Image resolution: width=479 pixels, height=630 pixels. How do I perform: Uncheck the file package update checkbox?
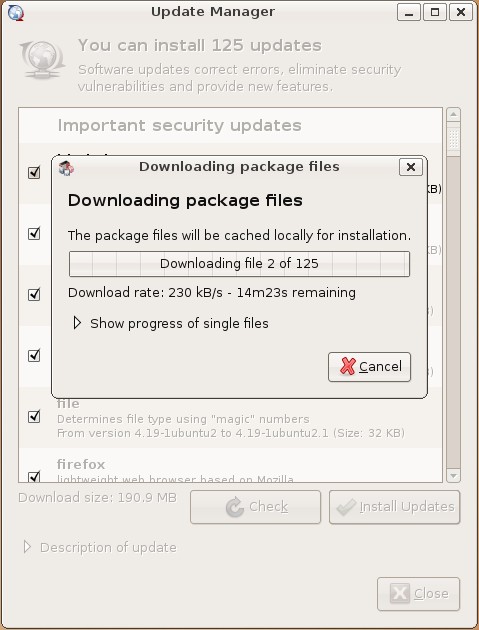[34, 416]
